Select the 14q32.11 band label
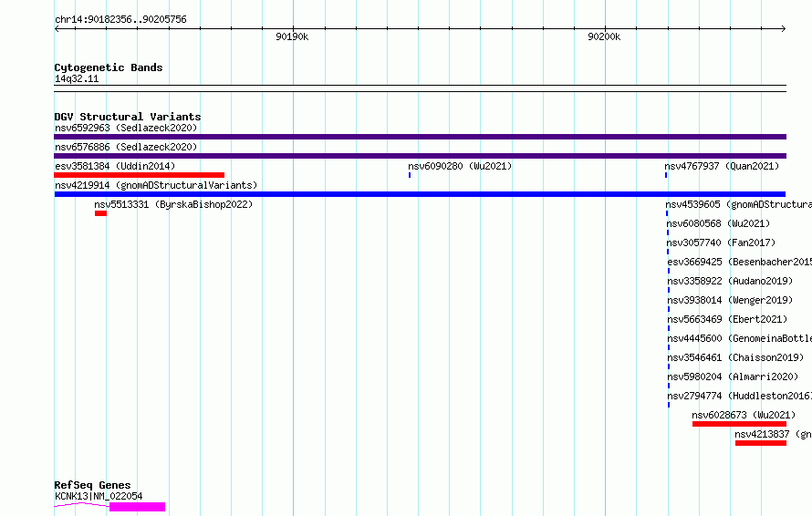Image resolution: width=812 pixels, height=516 pixels. [77, 78]
